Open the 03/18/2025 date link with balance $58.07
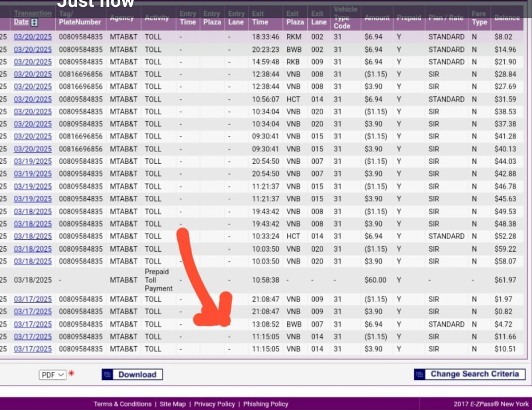This screenshot has width=532, height=410. [33, 262]
